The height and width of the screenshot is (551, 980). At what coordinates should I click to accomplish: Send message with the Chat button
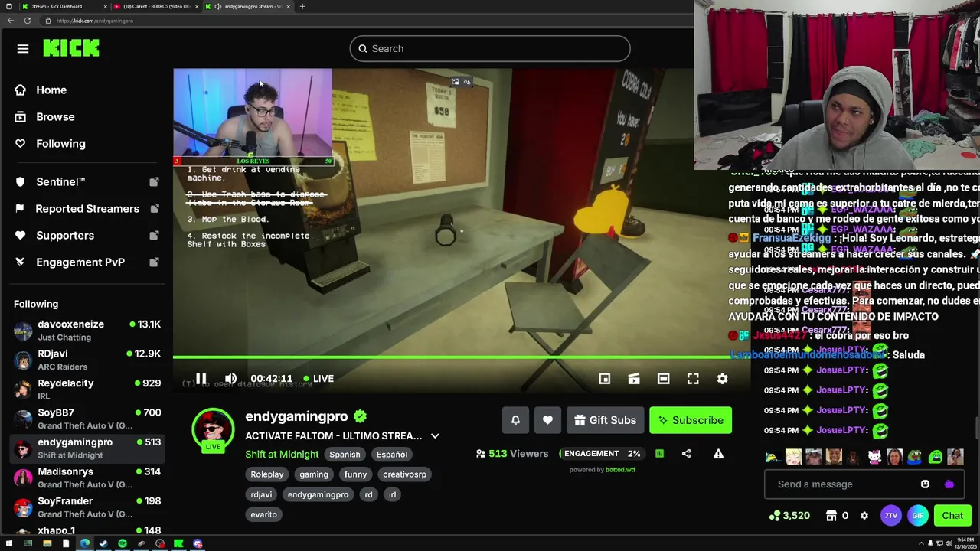952,516
